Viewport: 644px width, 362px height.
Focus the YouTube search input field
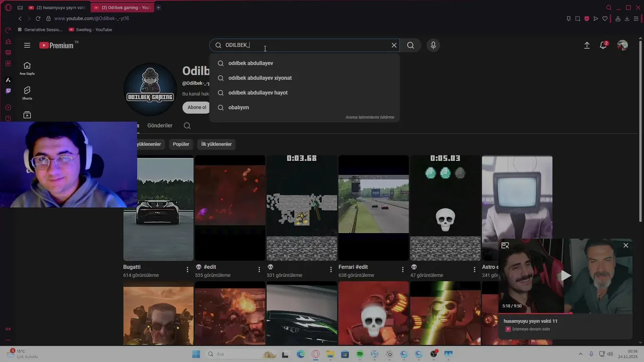[x=305, y=45]
